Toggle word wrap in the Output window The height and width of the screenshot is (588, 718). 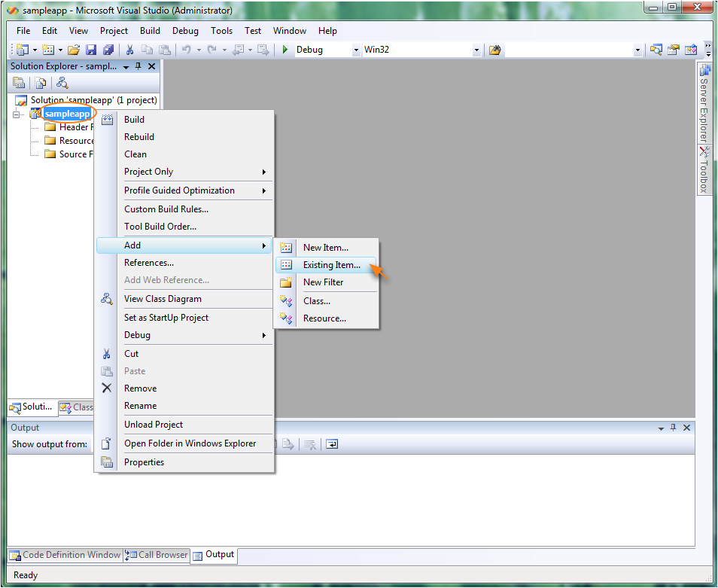332,444
